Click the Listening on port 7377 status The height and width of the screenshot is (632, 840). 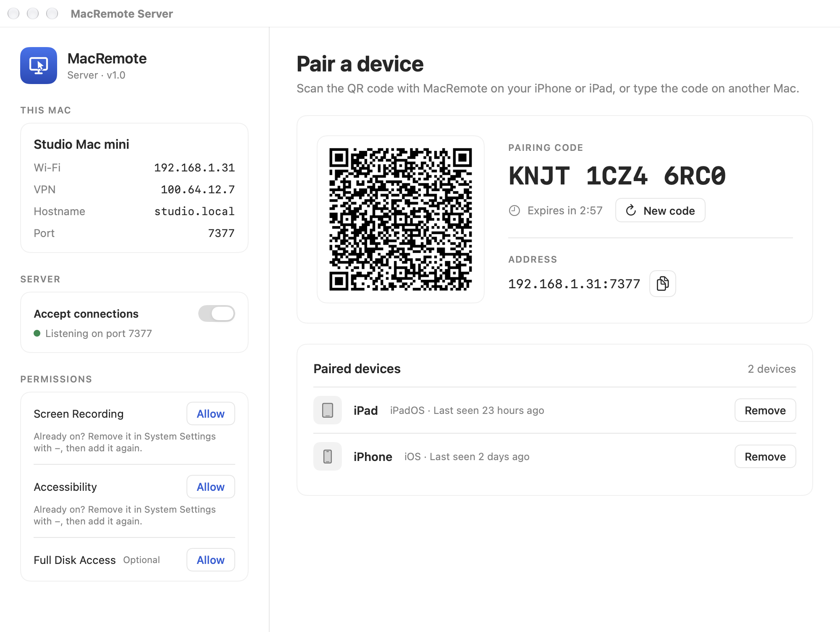[99, 334]
